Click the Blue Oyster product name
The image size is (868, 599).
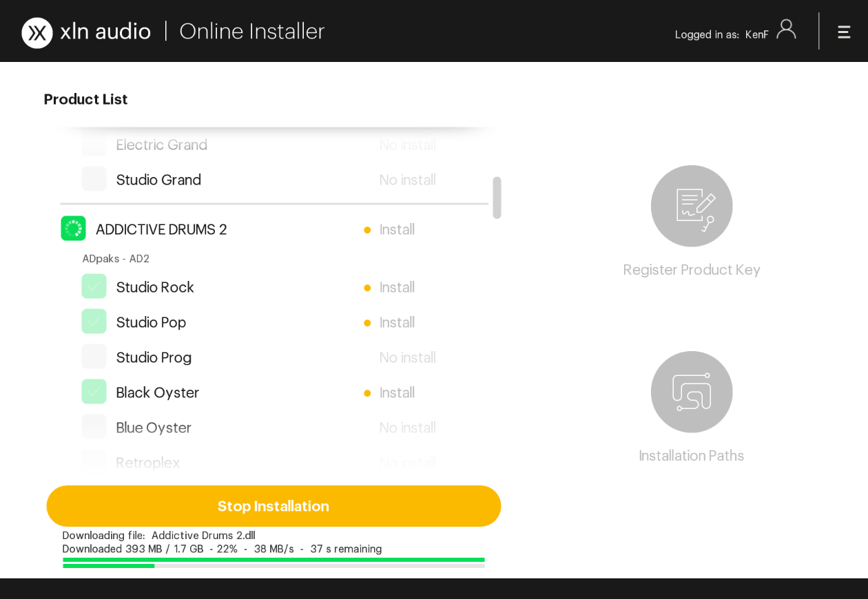pyautogui.click(x=154, y=428)
